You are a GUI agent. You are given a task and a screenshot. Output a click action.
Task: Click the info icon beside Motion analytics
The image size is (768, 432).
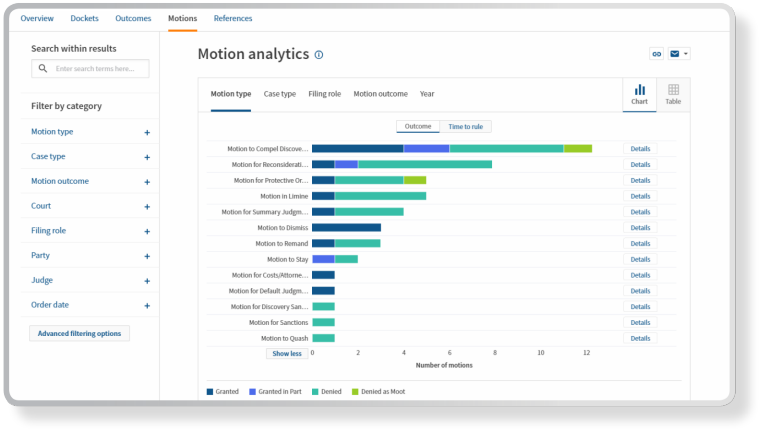319,55
